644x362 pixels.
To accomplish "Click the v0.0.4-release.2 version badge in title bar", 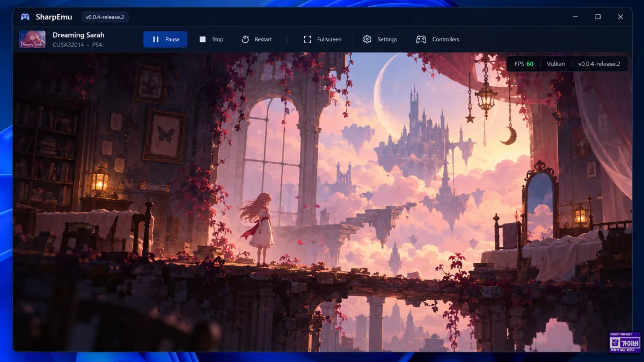I will (105, 17).
